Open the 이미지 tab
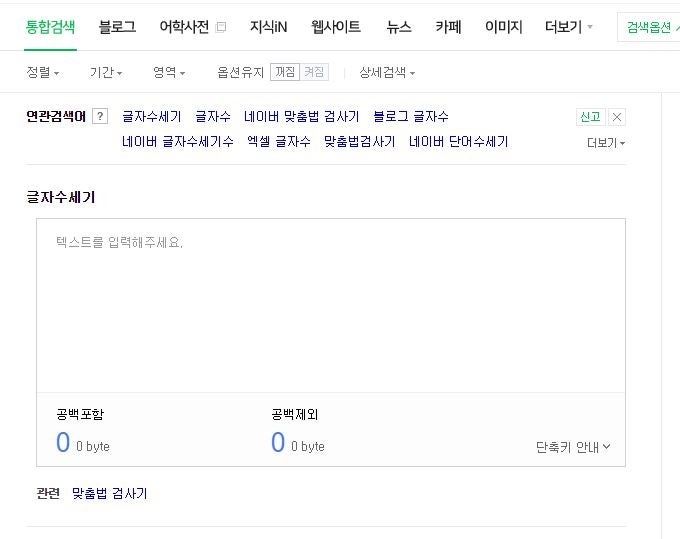The width and height of the screenshot is (680, 539). click(503, 27)
